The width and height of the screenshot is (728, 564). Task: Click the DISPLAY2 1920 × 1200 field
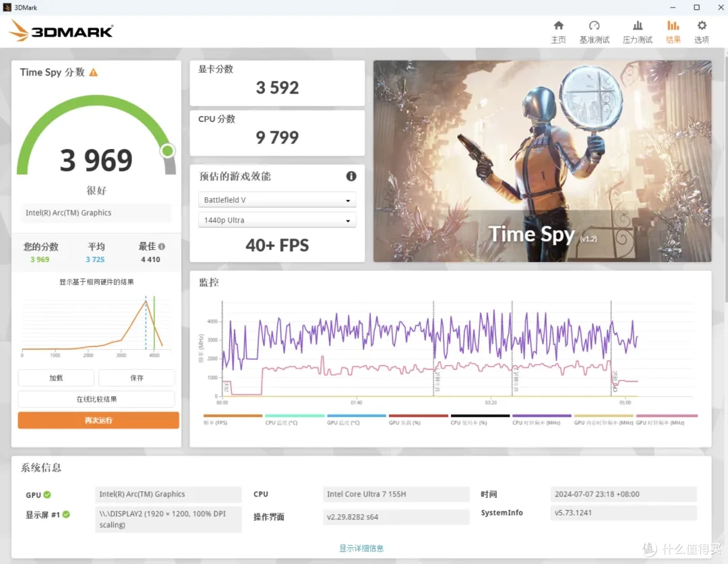pyautogui.click(x=169, y=519)
